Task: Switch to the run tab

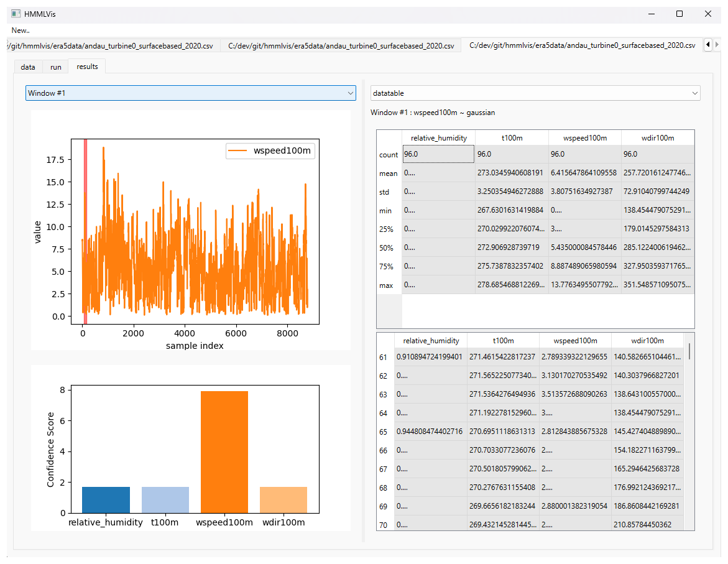Action: click(x=56, y=67)
